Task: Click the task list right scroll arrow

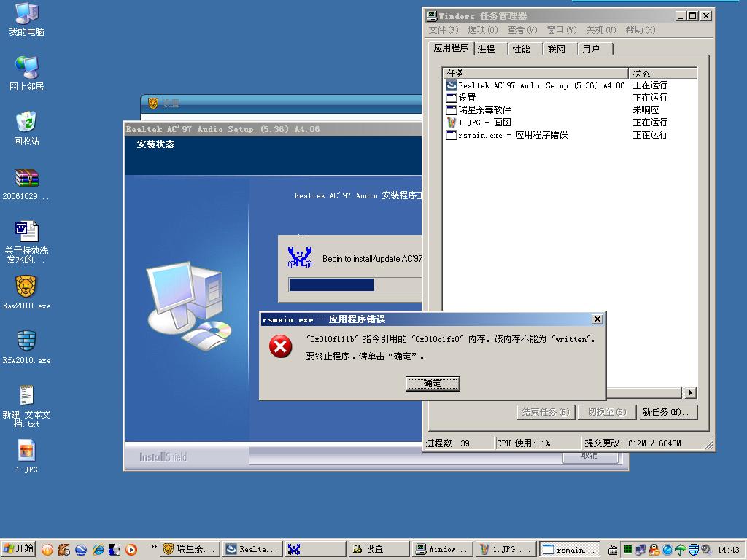Action: click(x=691, y=393)
